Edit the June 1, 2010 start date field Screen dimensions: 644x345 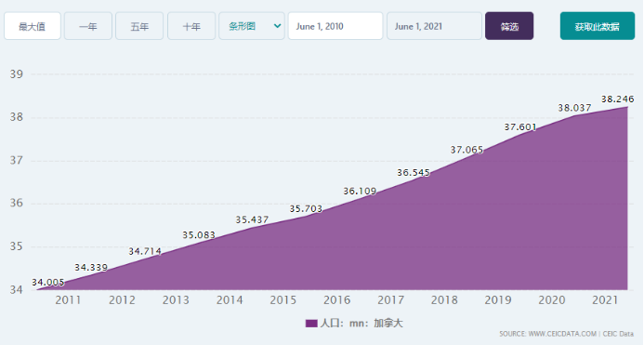coord(335,26)
